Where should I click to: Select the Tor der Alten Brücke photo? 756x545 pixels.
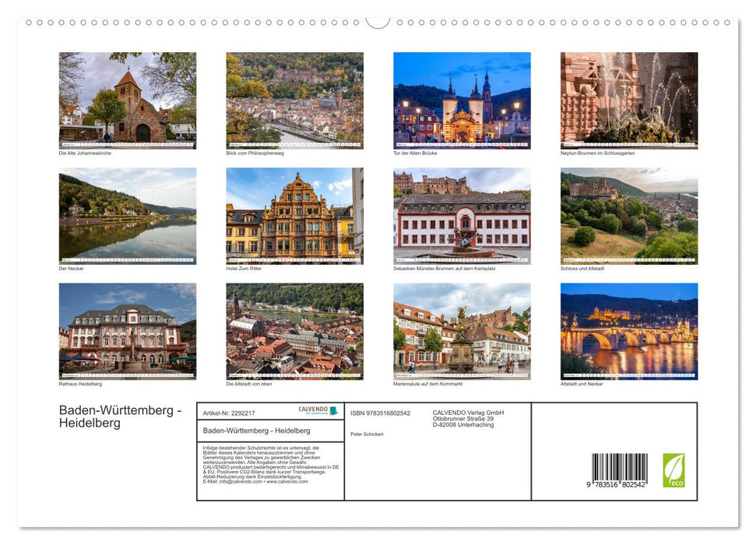(462, 100)
